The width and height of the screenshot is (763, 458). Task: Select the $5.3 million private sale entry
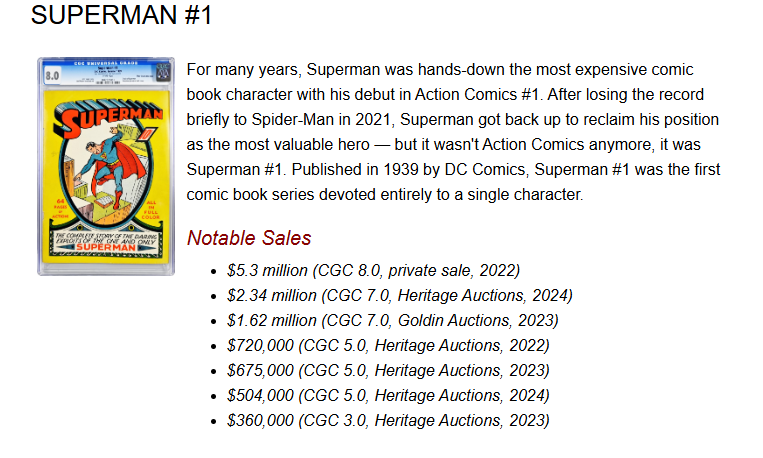(x=373, y=270)
